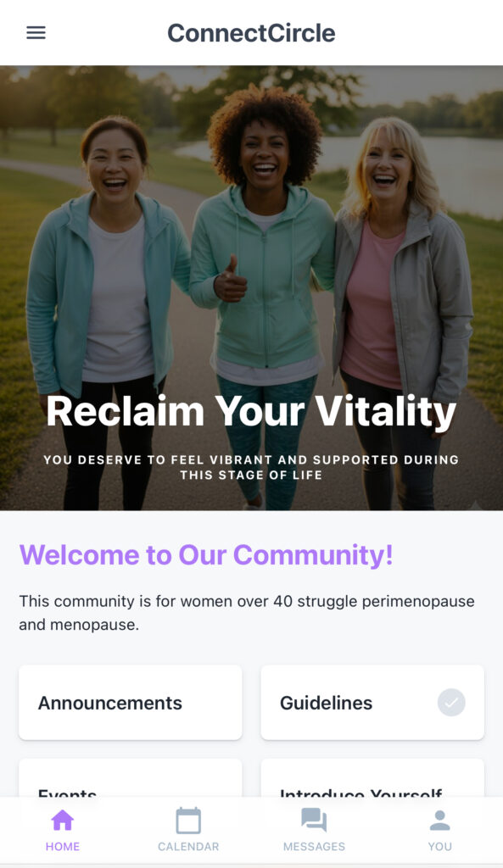Open the Events card

tap(130, 778)
